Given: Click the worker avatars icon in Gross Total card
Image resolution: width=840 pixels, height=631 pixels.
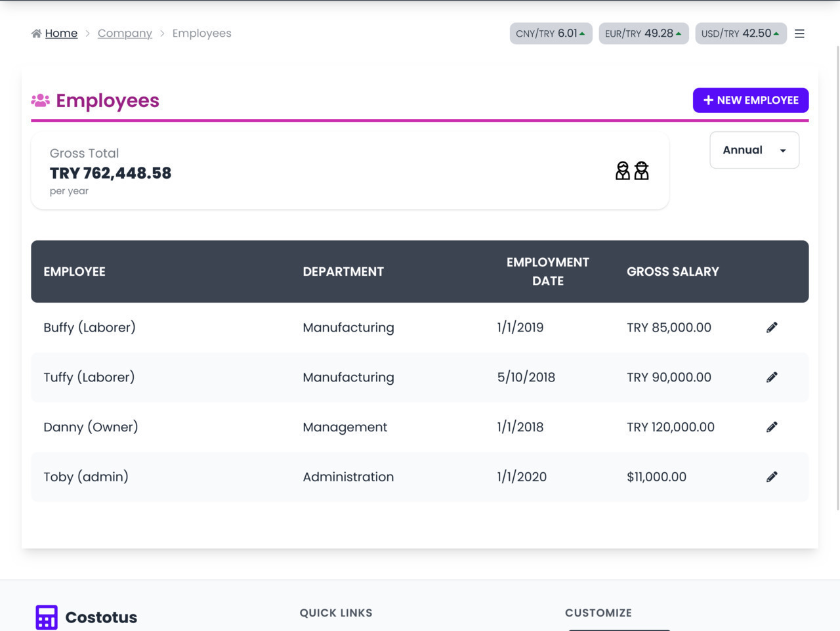Looking at the screenshot, I should (632, 171).
